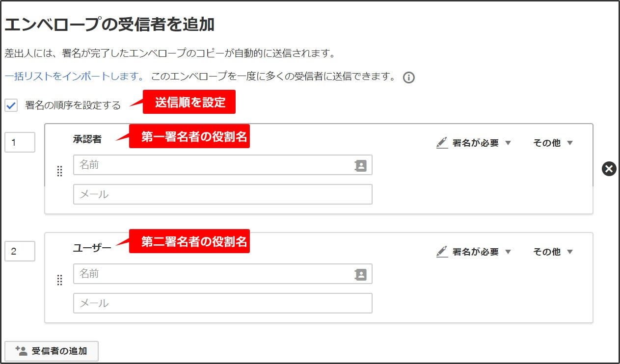620x364 pixels.
Task: Grab the drag handle for the 承認者 recipient
Action: [60, 171]
